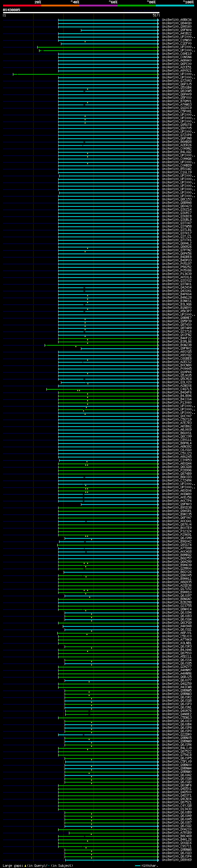The image size is (197, 868).
Task: Click the green ~80% identity legend segment
Action: (137, 6)
